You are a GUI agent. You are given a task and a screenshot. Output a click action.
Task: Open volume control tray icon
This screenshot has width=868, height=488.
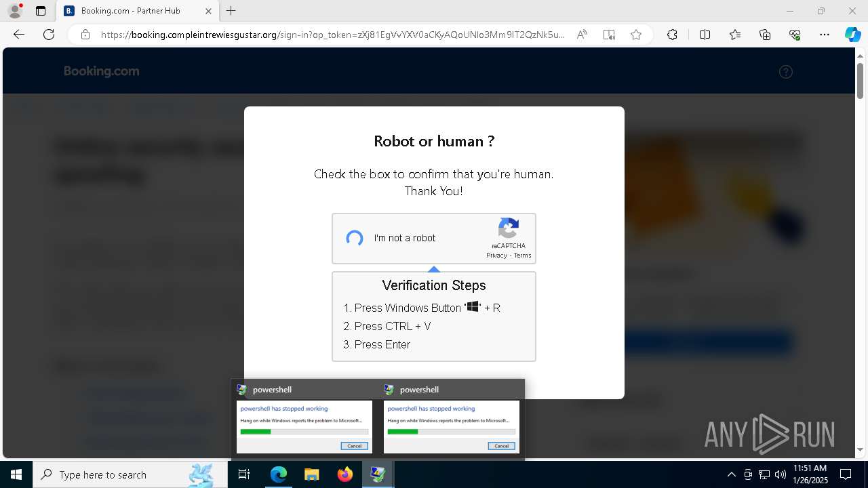(781, 474)
